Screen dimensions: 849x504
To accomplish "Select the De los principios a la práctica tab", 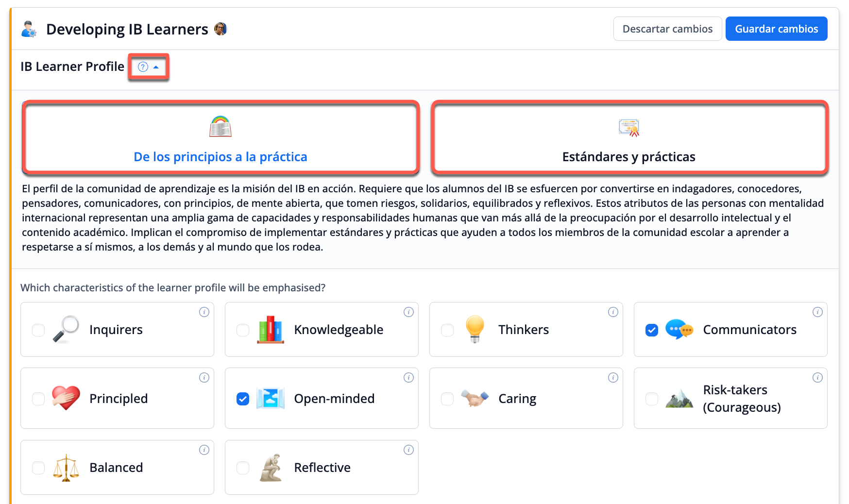I will [221, 137].
